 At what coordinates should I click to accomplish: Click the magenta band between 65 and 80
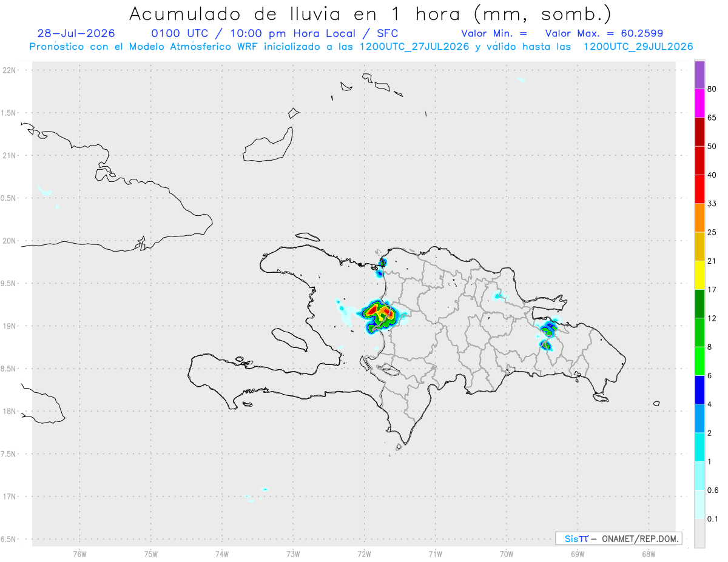[699, 103]
